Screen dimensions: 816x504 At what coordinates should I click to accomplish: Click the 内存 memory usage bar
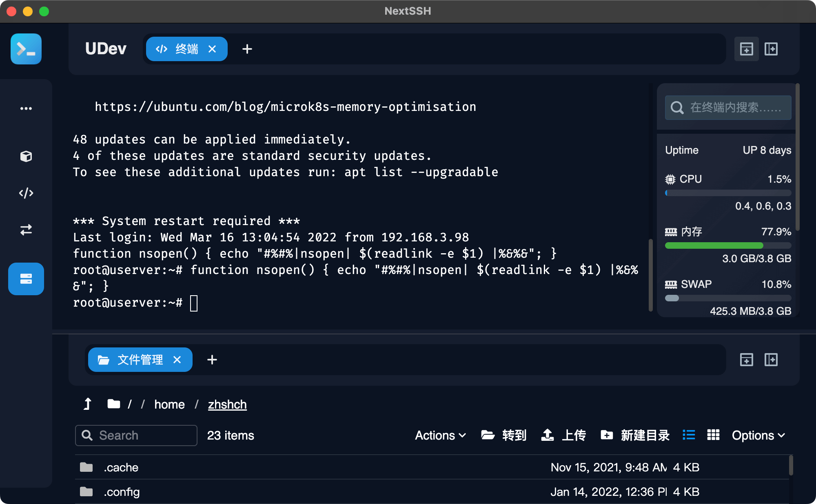tap(728, 245)
